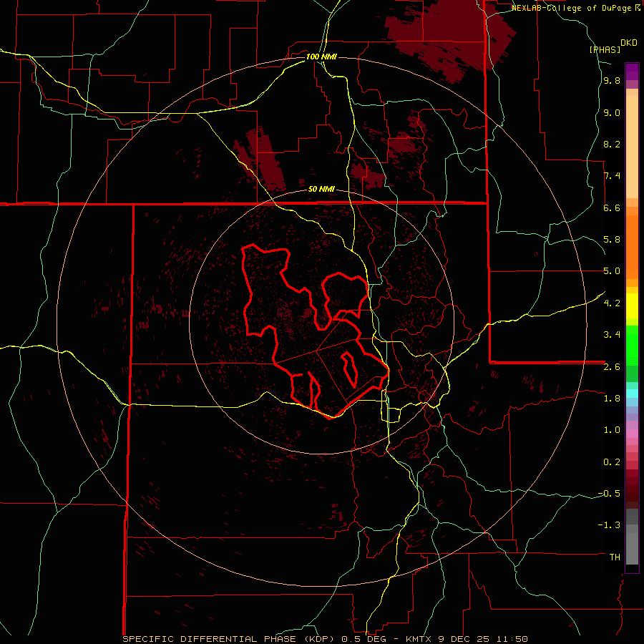Click the "5.0" scale value
644x644 pixels.
click(612, 271)
